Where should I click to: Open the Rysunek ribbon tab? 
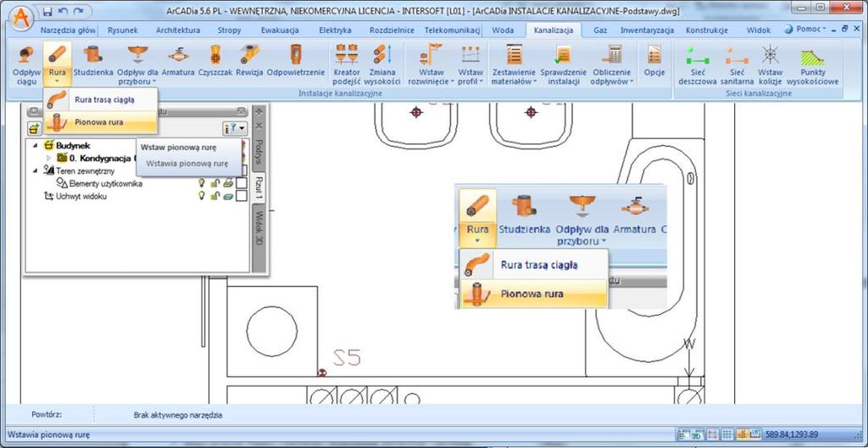coord(122,31)
